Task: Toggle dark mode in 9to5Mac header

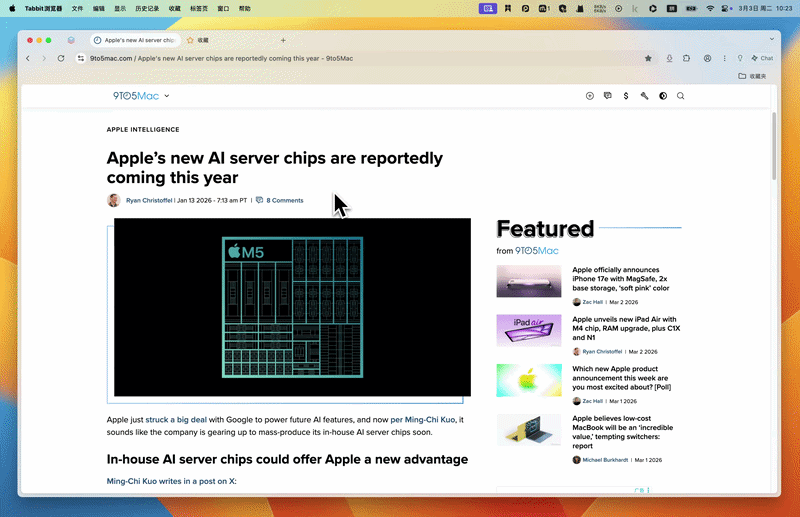Action: click(663, 96)
